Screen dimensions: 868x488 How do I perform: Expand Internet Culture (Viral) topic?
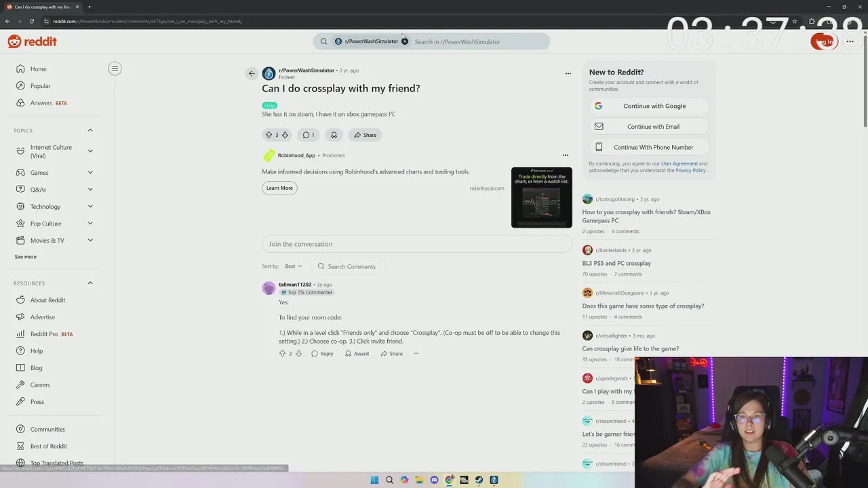point(90,151)
